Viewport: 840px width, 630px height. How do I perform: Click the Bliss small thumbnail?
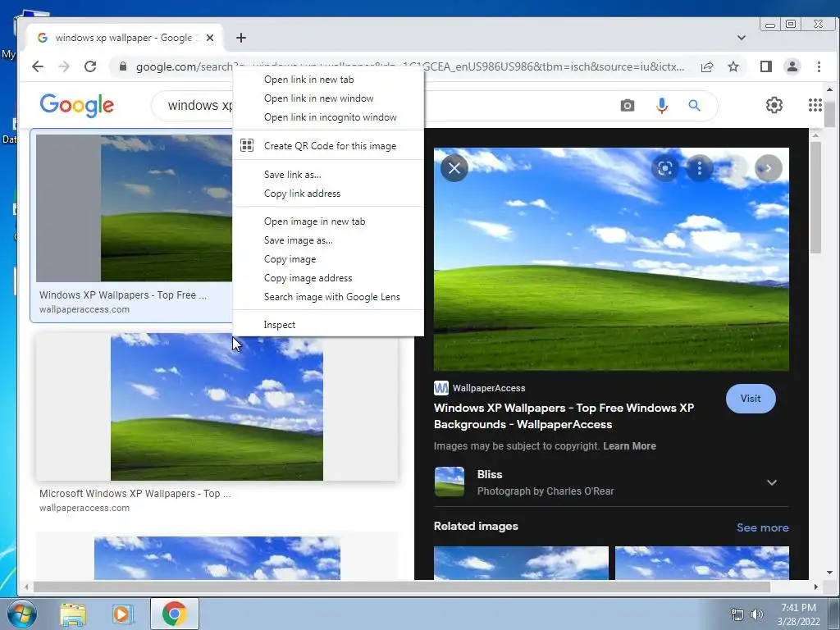(449, 482)
